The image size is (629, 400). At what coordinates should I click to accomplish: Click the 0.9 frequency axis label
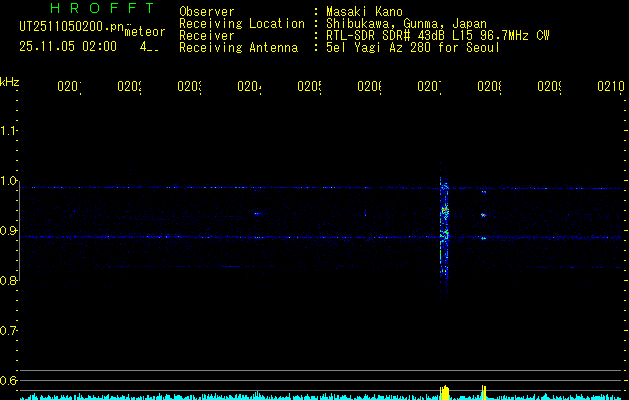8,231
